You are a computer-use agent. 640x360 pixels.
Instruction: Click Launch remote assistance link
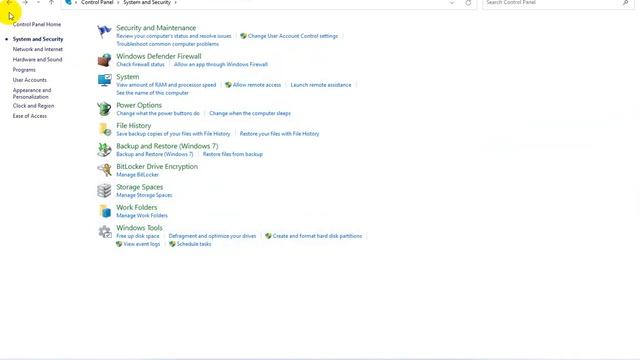point(321,85)
